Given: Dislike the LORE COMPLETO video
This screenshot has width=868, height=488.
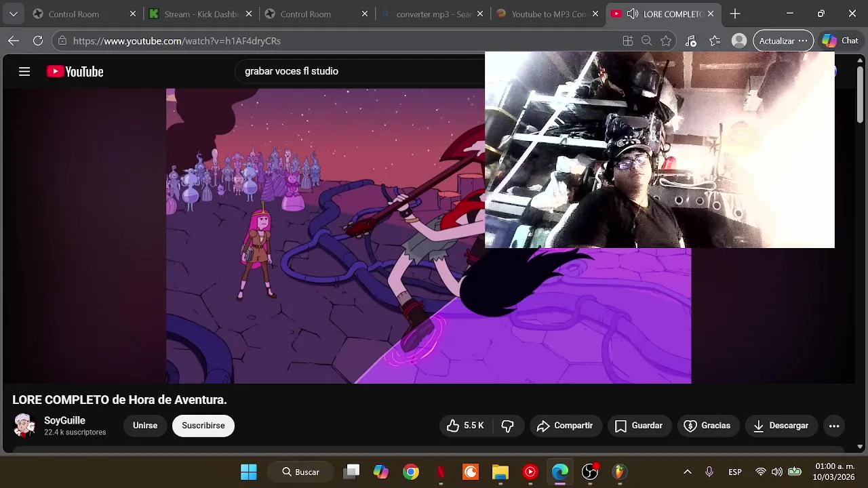Looking at the screenshot, I should click(507, 426).
